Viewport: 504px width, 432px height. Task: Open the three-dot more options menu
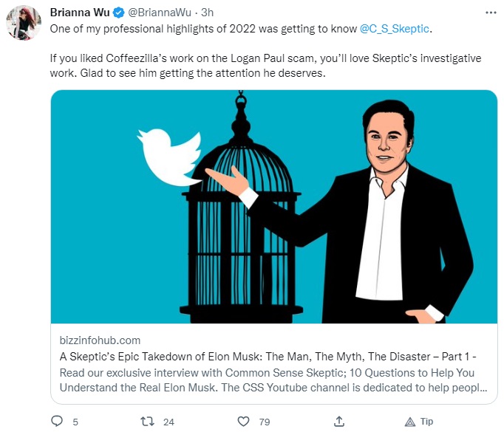tap(491, 13)
